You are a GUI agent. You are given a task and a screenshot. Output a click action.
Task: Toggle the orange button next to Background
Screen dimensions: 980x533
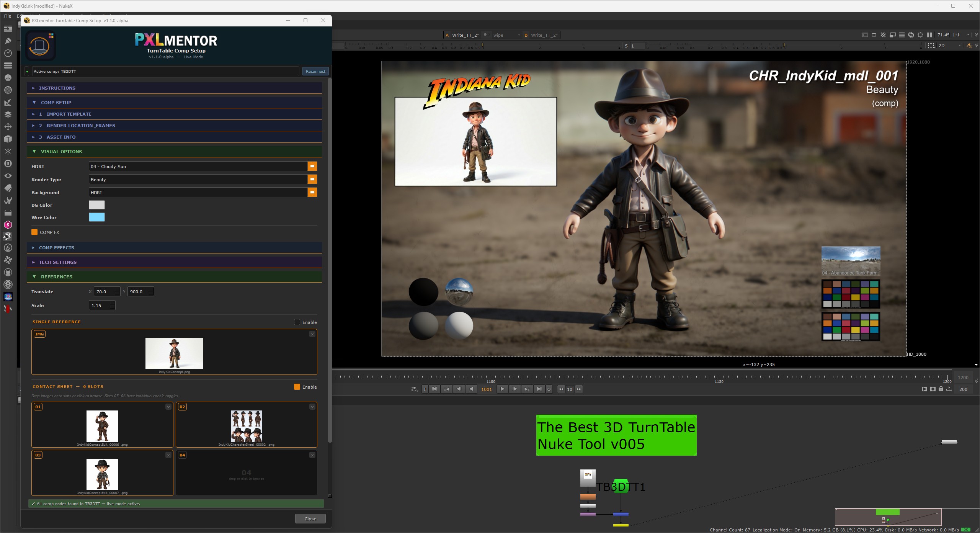tap(312, 192)
